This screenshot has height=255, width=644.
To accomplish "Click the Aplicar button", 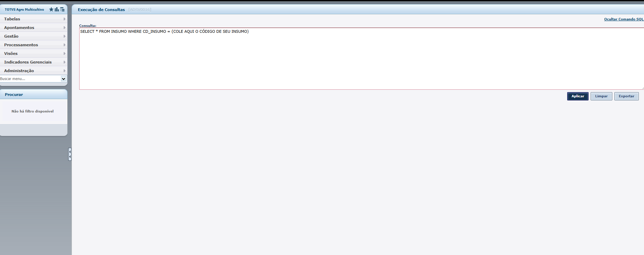I will [578, 96].
